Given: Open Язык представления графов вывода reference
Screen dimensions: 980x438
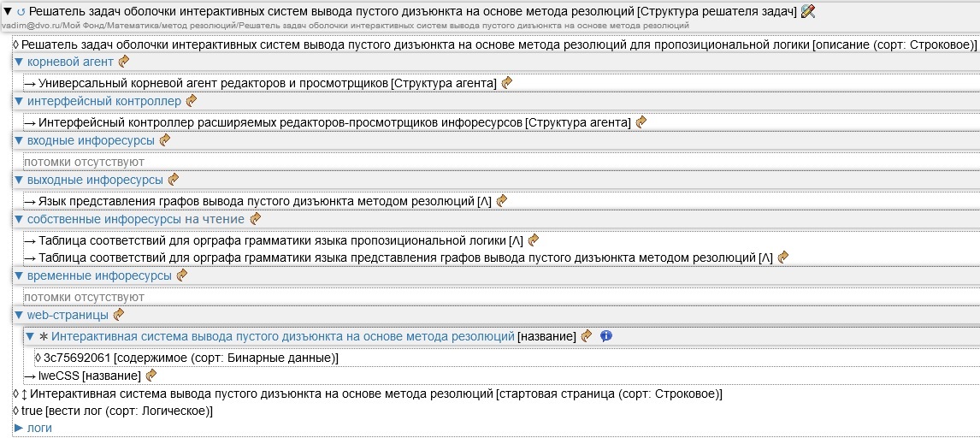Looking at the screenshot, I should [257, 200].
